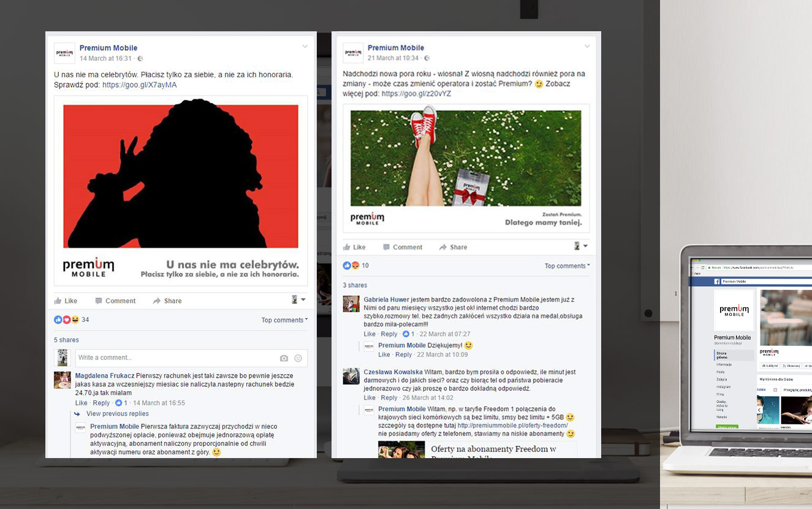Expand post options chevron on left post
The height and width of the screenshot is (509, 812).
point(305,47)
